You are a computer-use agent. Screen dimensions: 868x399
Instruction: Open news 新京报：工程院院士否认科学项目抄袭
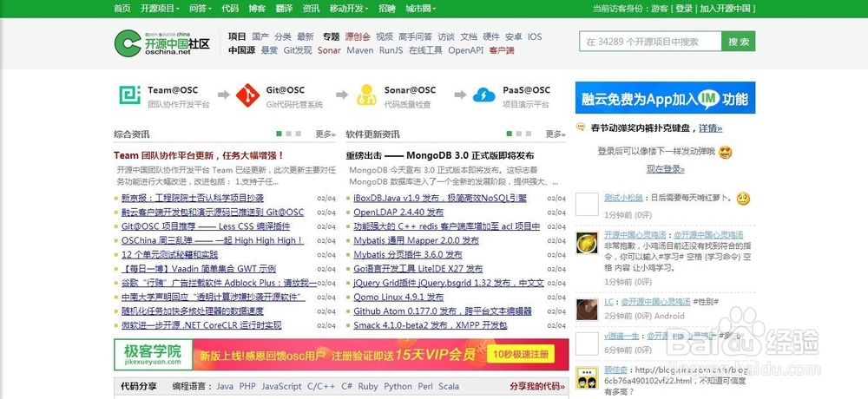point(193,198)
